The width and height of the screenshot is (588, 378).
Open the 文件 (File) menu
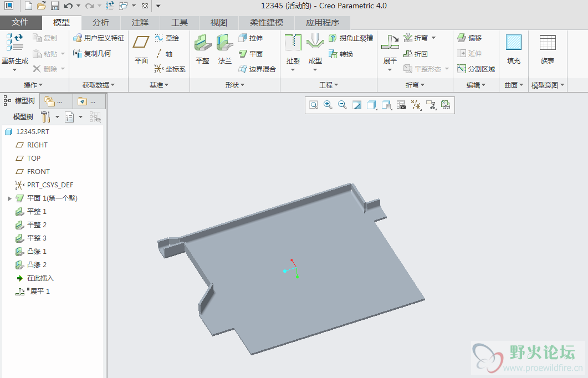pos(20,23)
